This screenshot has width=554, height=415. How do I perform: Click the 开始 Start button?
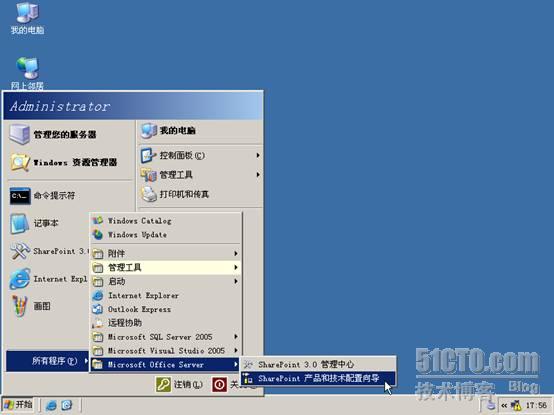18,405
